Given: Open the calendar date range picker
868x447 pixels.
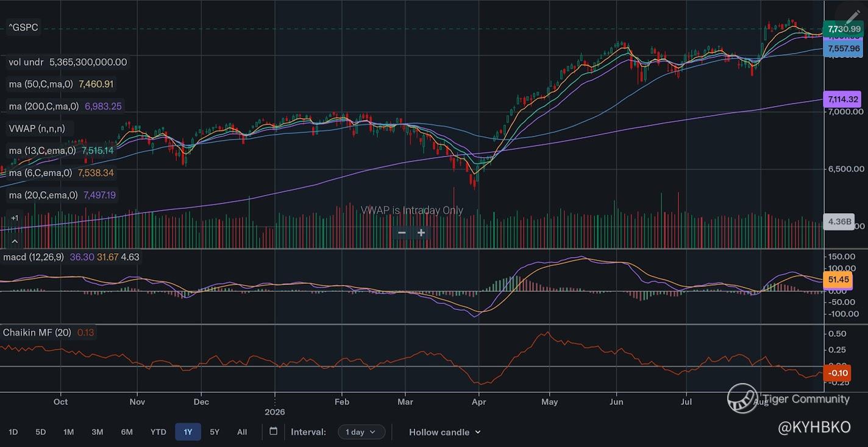Looking at the screenshot, I should click(x=274, y=432).
